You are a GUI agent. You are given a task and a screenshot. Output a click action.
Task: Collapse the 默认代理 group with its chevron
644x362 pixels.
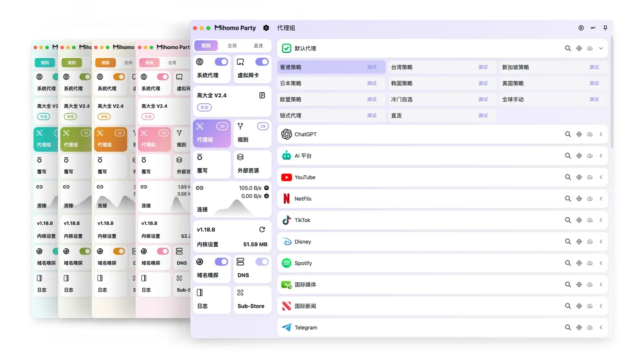601,48
